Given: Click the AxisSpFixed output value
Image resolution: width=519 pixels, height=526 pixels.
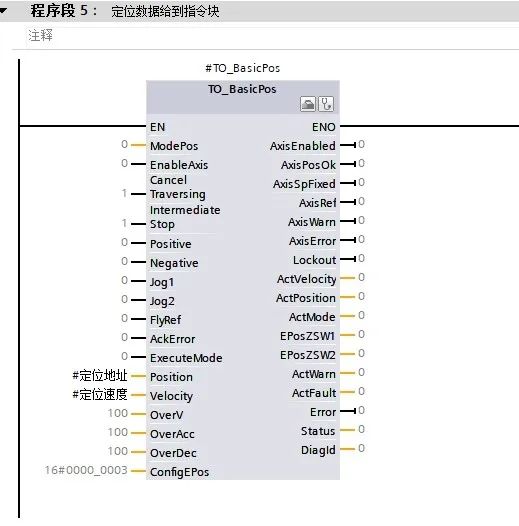Looking at the screenshot, I should (361, 182).
